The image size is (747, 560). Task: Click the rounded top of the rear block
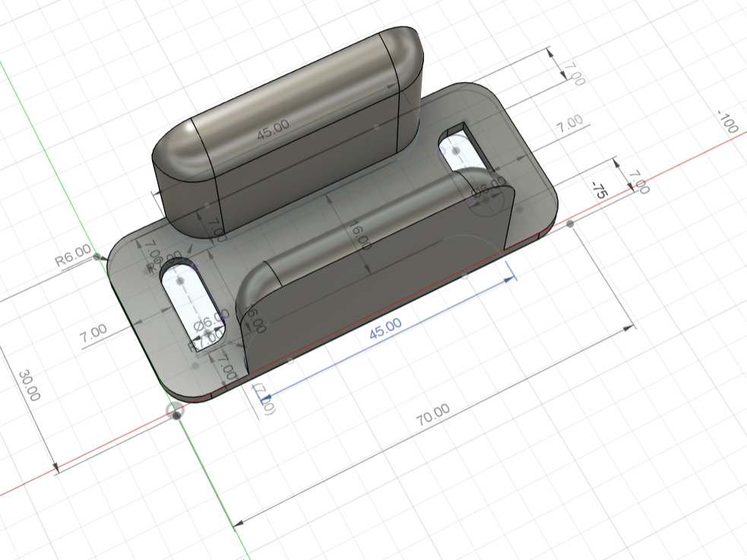[289, 91]
